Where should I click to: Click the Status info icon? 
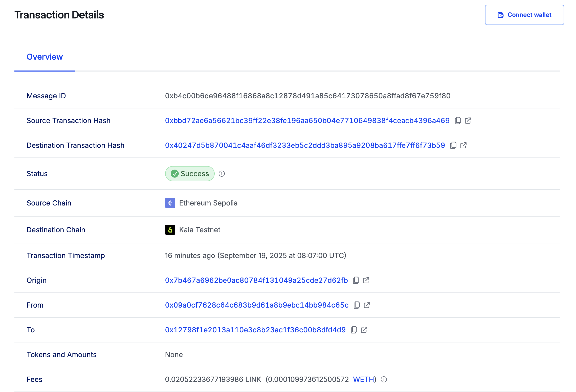point(222,174)
